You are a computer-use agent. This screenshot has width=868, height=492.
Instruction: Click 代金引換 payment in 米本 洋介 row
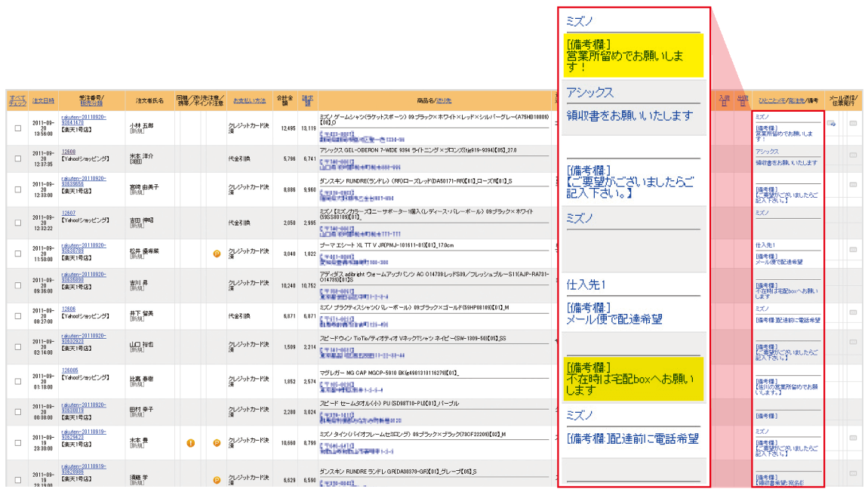point(239,158)
